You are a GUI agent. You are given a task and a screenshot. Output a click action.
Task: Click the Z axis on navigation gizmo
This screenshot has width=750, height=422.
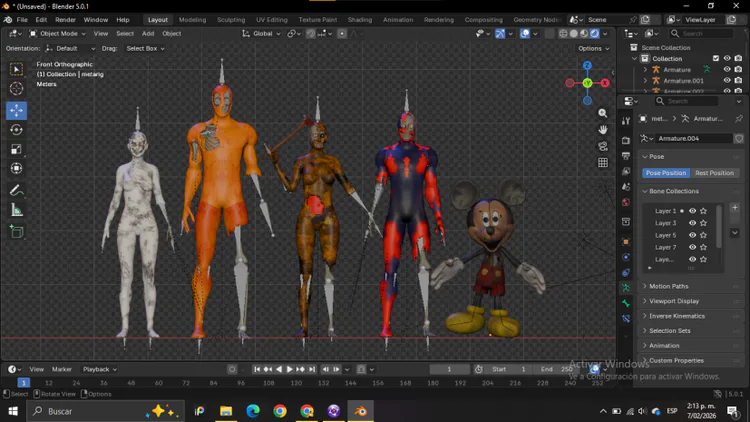(x=587, y=66)
